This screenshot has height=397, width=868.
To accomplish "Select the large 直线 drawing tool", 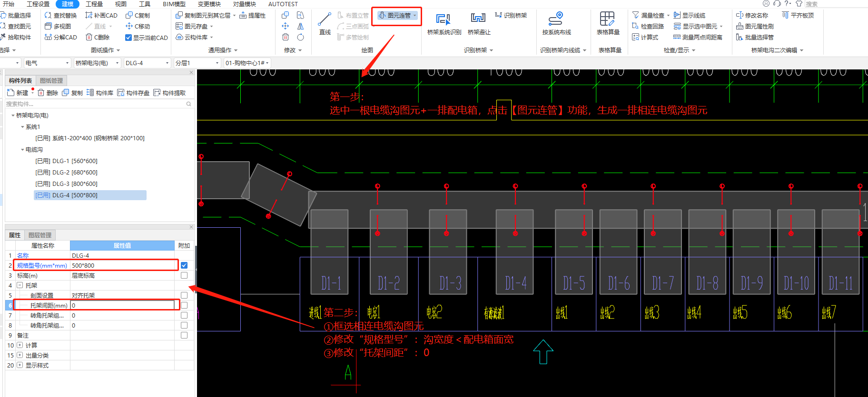I will pyautogui.click(x=325, y=23).
